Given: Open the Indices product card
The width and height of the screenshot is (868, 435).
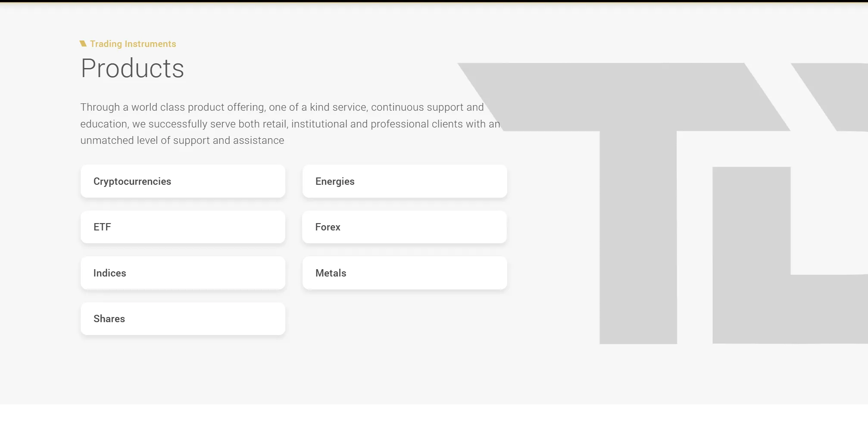Looking at the screenshot, I should [183, 273].
